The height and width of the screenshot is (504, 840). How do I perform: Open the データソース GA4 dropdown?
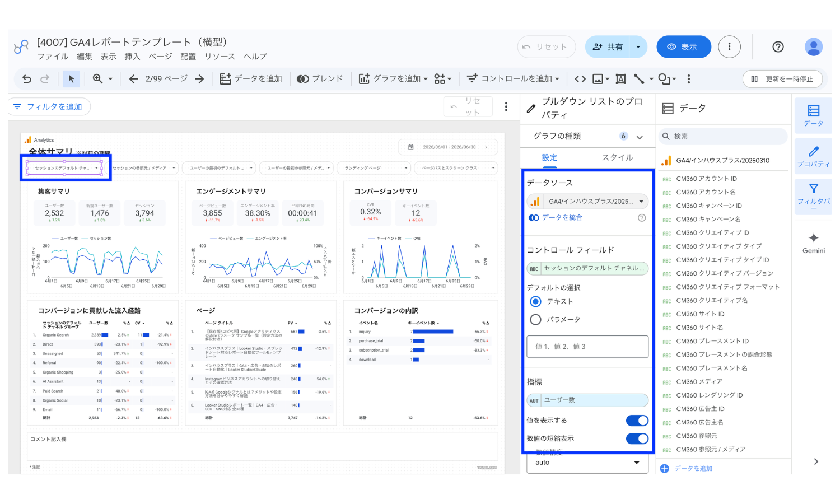click(x=587, y=201)
